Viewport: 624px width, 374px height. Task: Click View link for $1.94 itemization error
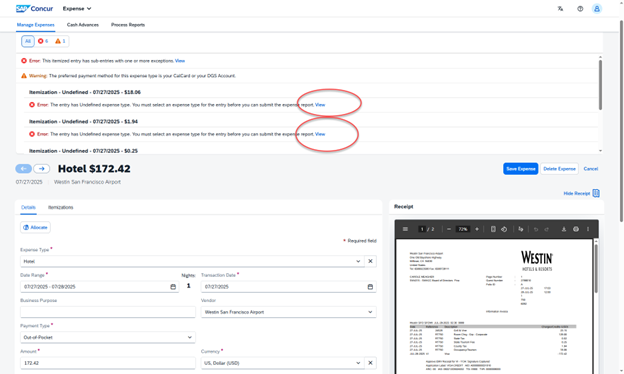[x=320, y=134]
